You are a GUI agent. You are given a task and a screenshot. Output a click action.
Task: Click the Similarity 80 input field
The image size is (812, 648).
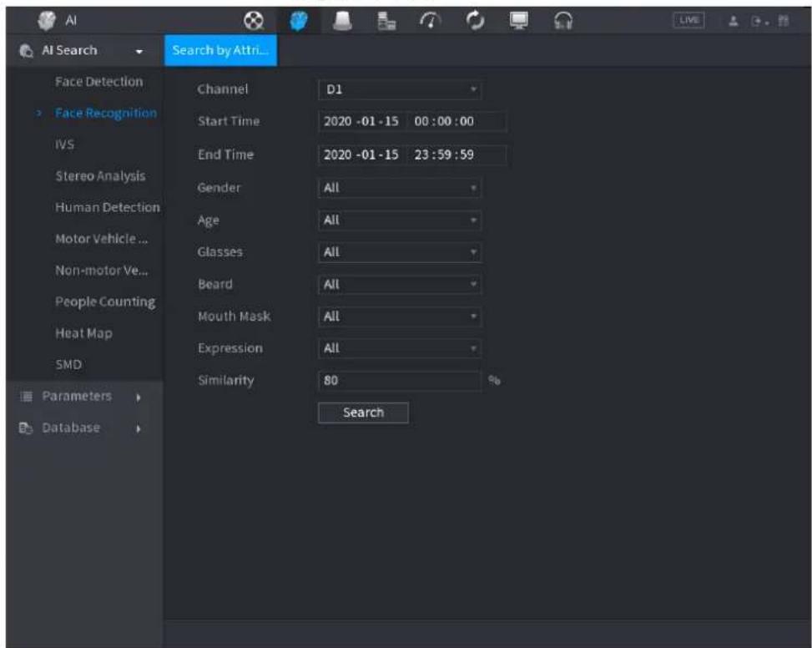click(400, 381)
